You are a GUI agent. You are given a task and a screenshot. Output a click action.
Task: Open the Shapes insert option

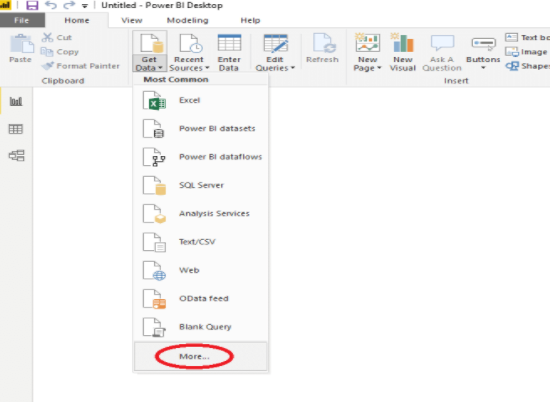[527, 66]
